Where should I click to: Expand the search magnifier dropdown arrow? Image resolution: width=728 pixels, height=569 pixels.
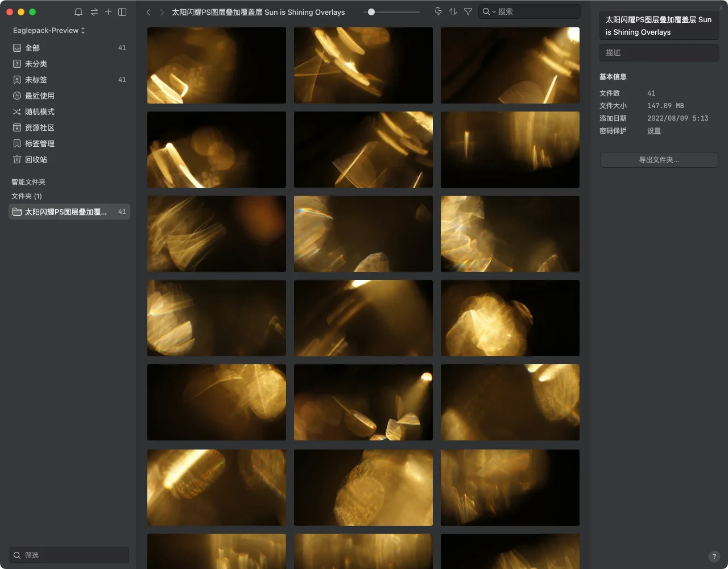494,12
